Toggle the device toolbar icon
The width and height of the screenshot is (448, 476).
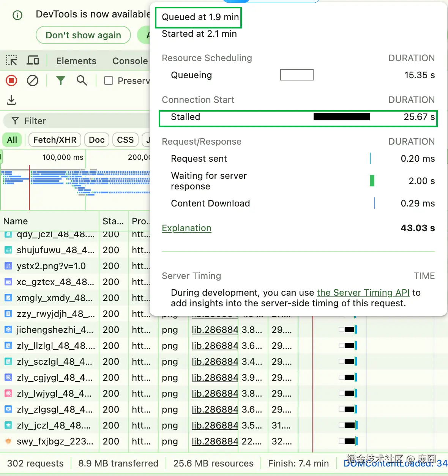pos(33,61)
